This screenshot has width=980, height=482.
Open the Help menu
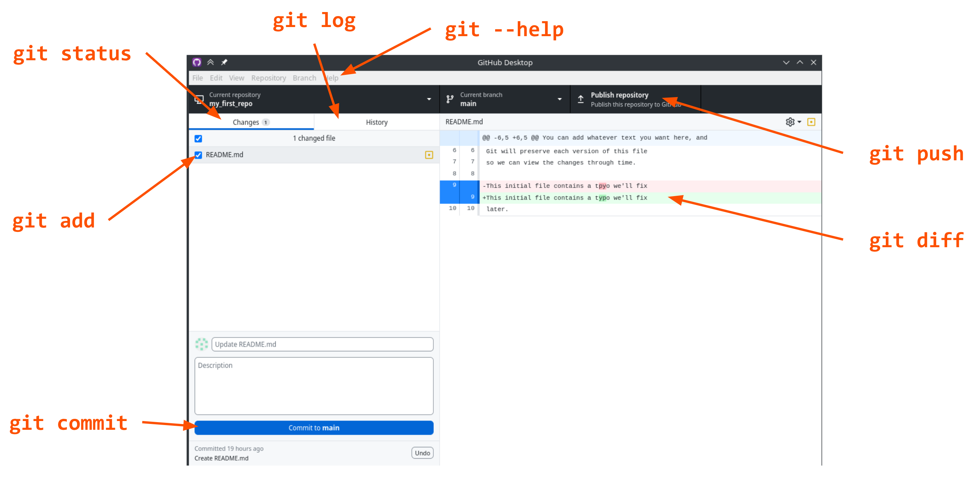331,78
